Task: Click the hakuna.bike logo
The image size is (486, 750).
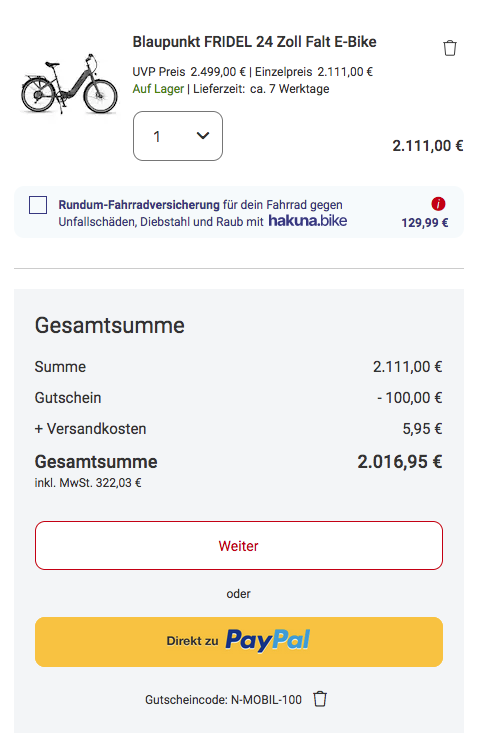Action: tap(308, 221)
